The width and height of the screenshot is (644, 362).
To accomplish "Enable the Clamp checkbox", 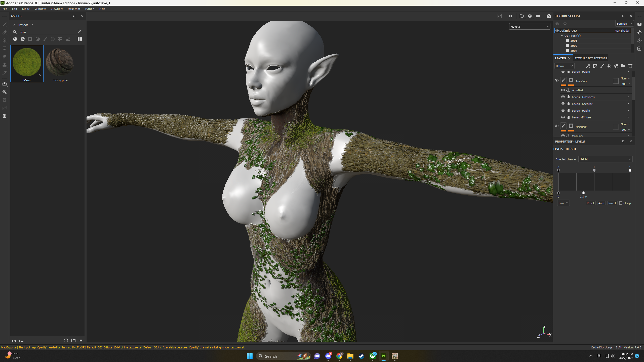I will pos(621,203).
